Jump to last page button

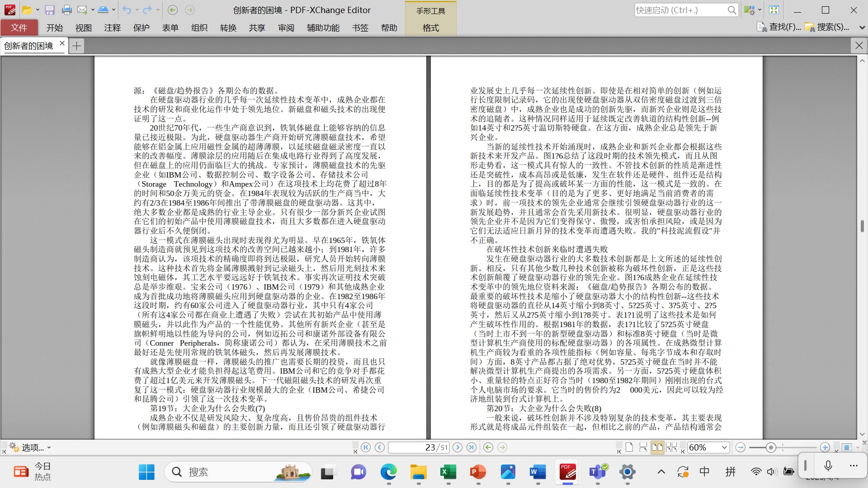click(x=472, y=447)
